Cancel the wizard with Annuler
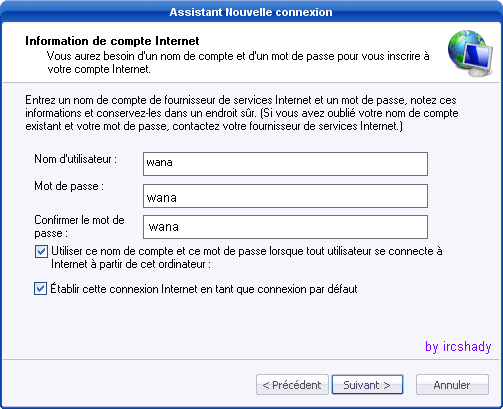 click(x=452, y=385)
